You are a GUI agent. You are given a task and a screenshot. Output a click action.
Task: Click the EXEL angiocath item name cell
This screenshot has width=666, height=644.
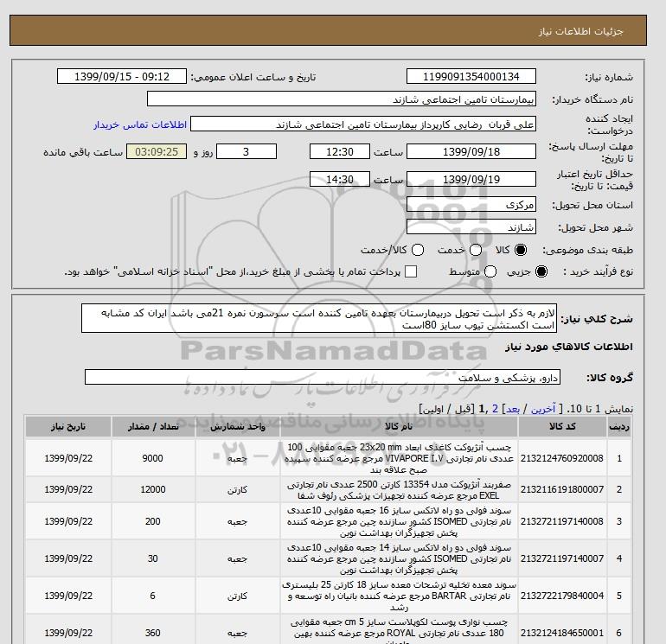click(400, 490)
